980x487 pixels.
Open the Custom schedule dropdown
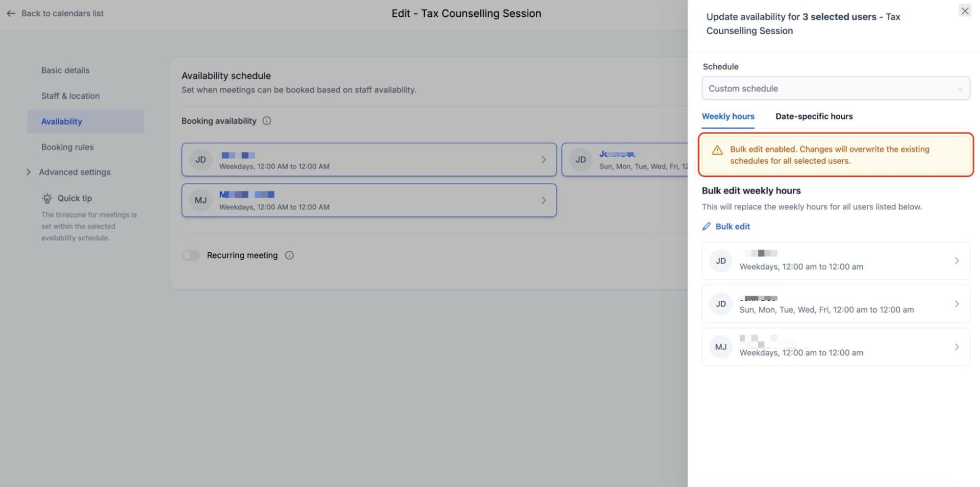coord(835,89)
